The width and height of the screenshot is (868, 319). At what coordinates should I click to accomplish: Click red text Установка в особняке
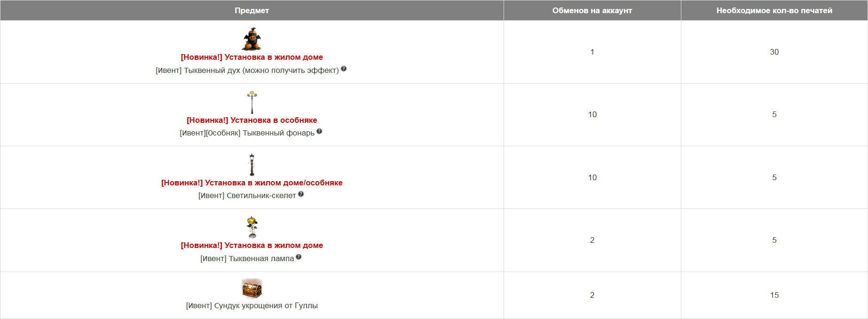[x=252, y=120]
